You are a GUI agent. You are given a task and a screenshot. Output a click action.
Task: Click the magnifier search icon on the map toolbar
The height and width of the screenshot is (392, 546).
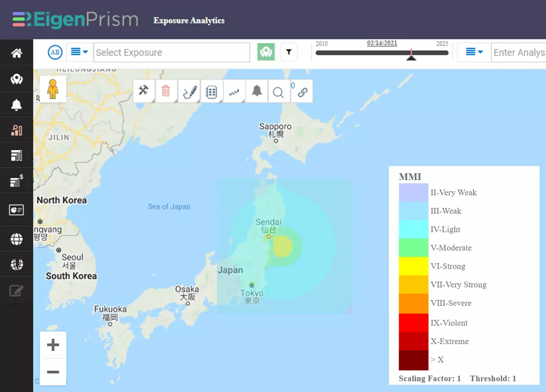coord(279,91)
